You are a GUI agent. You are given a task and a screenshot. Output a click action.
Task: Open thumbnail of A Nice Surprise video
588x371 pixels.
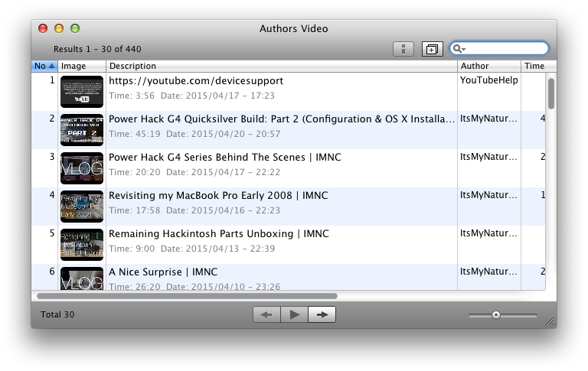82,278
